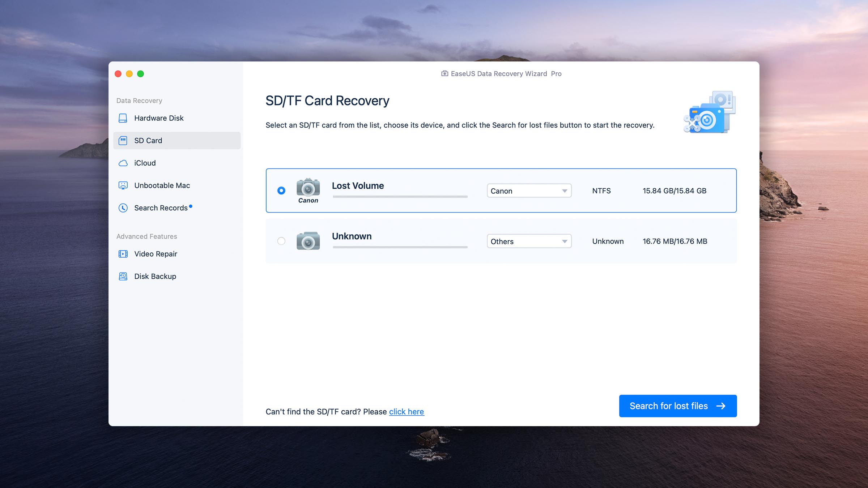Click the EaseUS title bar logo icon
868x488 pixels.
click(444, 73)
